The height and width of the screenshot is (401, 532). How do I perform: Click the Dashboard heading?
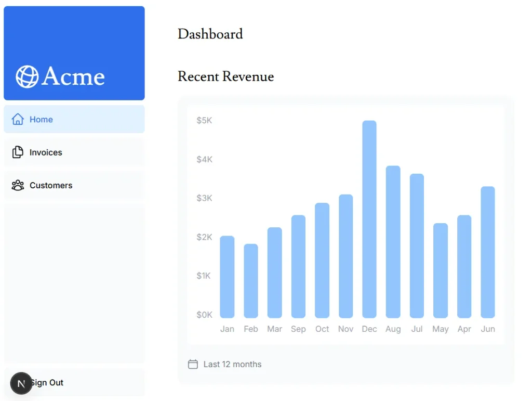point(210,34)
